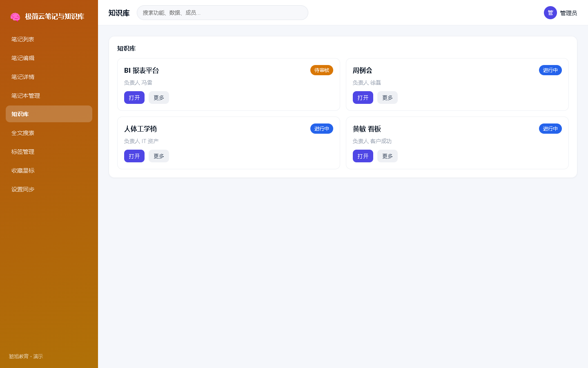Image resolution: width=588 pixels, height=368 pixels.
Task: Select 笔记详情 in the sidebar
Action: click(49, 77)
